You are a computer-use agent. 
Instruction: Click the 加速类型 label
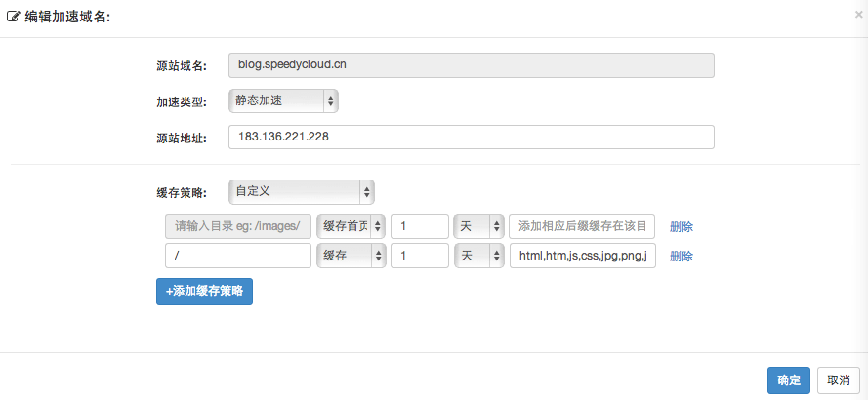[x=182, y=101]
